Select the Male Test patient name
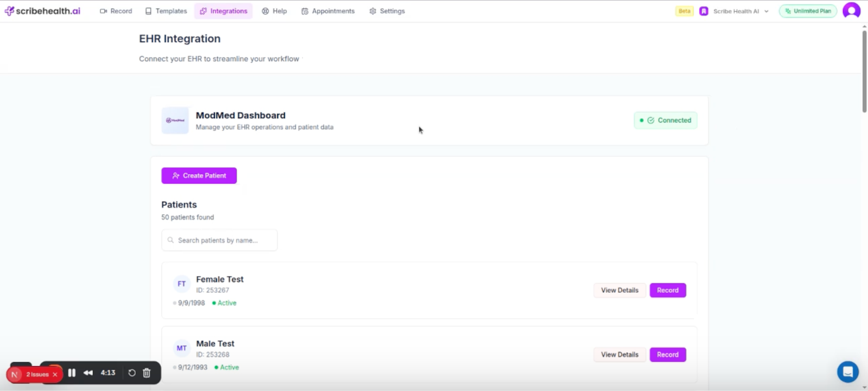 pyautogui.click(x=215, y=344)
